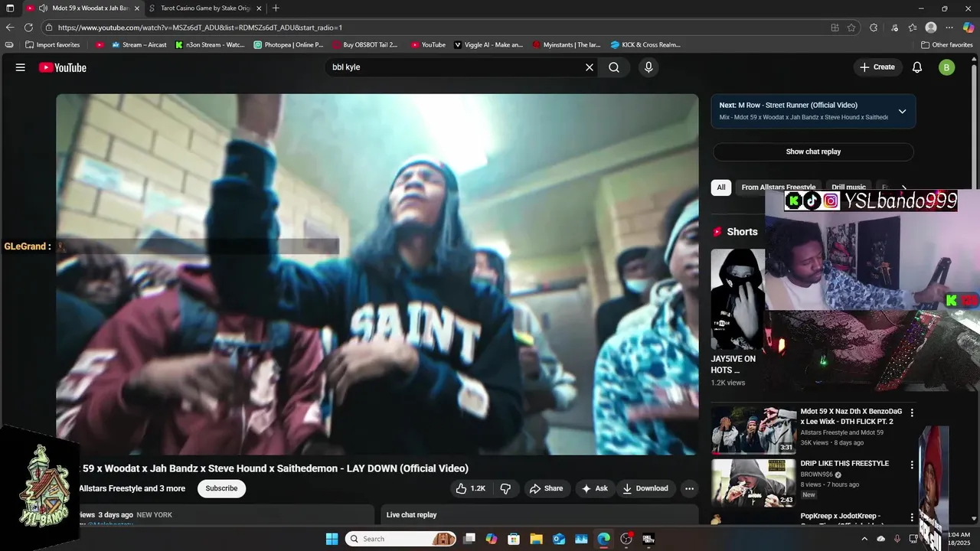The image size is (980, 551).
Task: Select the All filter chip
Action: point(721,187)
